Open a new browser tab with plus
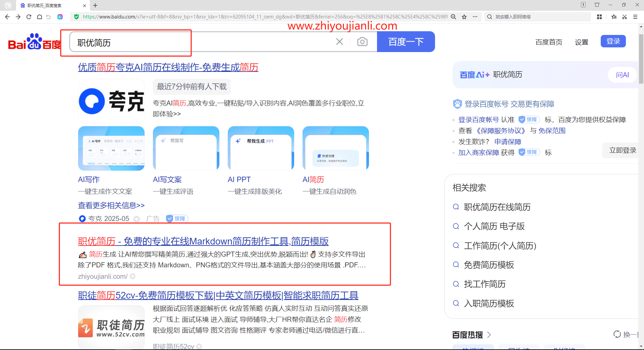Screen dimensions: 644x350 coord(95,5)
